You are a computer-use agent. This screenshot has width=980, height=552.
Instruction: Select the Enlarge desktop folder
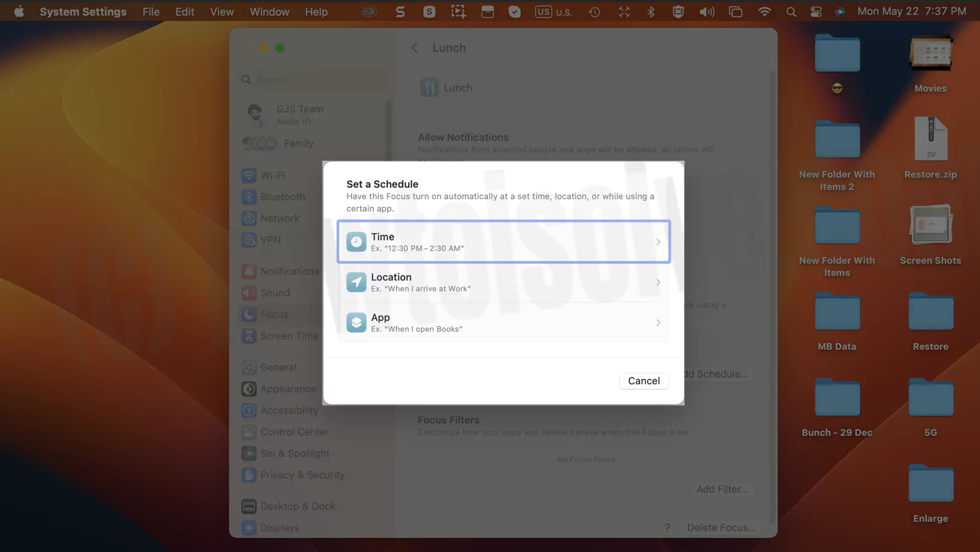pyautogui.click(x=930, y=494)
